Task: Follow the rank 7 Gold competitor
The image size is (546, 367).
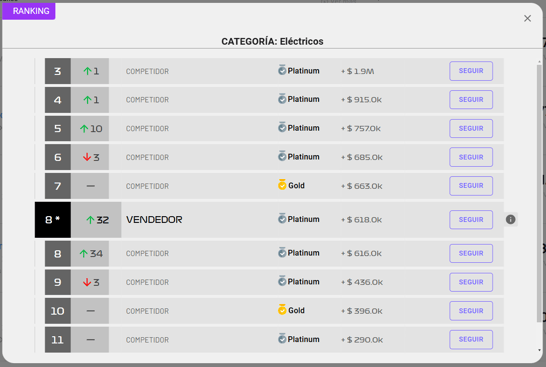Action: tap(471, 186)
